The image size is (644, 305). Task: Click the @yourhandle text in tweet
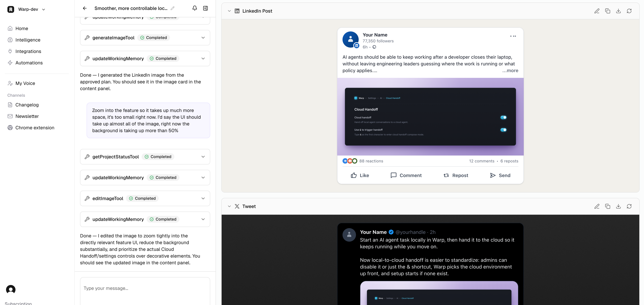tap(410, 232)
